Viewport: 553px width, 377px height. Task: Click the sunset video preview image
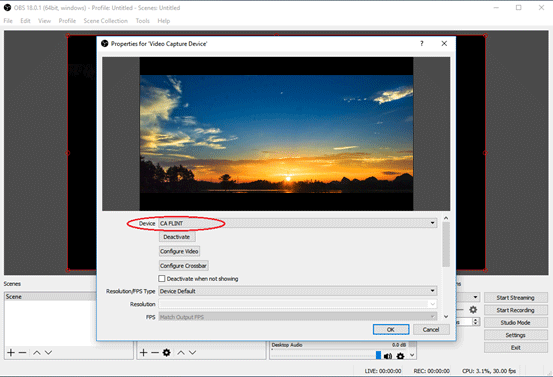pos(276,134)
